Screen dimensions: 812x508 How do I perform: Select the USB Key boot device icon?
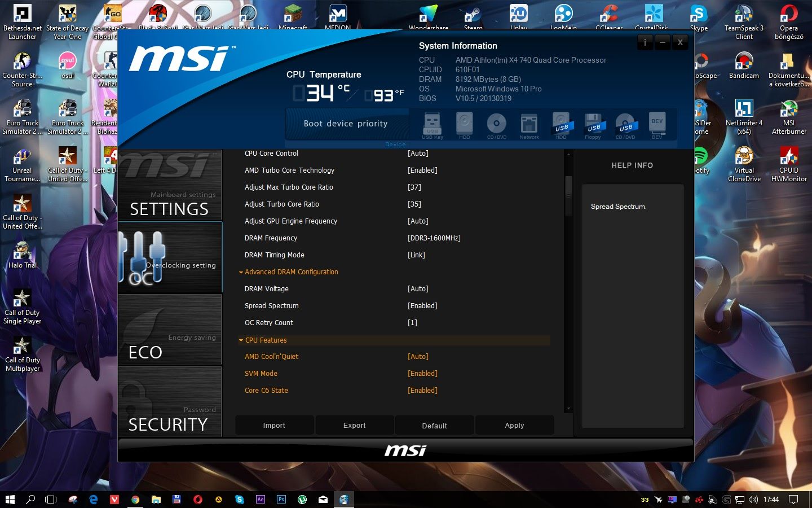tap(433, 125)
